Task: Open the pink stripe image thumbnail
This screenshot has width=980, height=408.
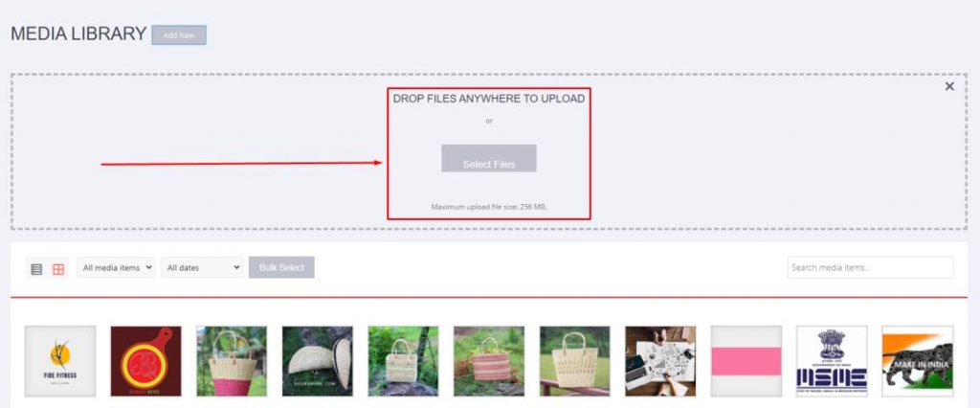Action: [746, 361]
